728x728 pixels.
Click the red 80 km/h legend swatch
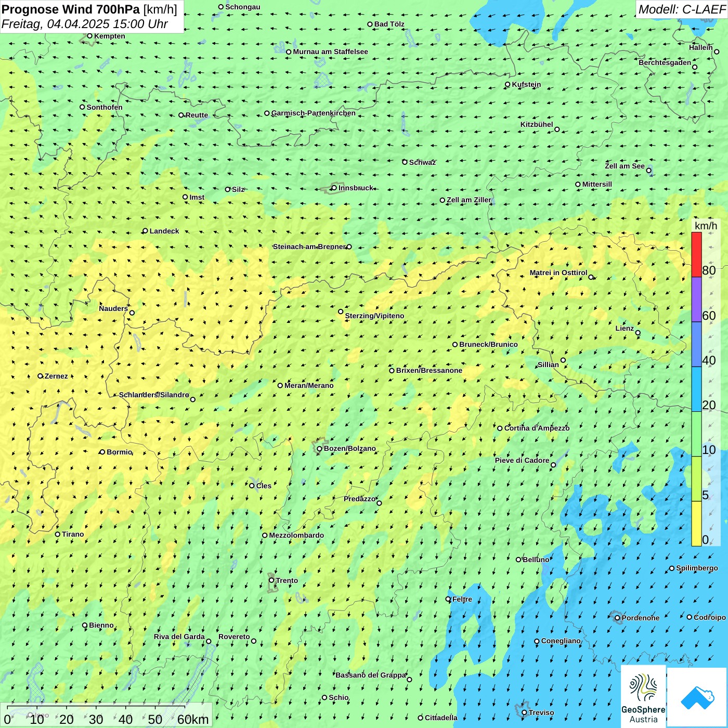[x=696, y=254]
